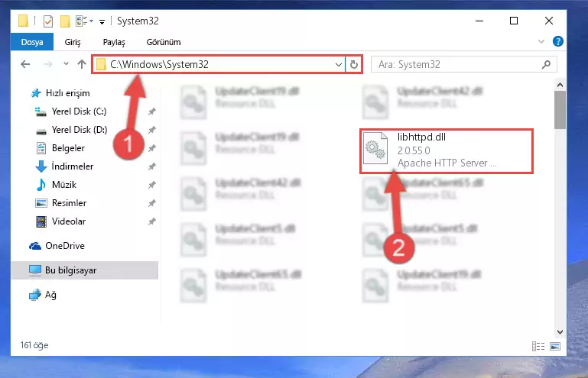This screenshot has width=588, height=378.
Task: Click the Ara: System32 search box
Action: [x=464, y=64]
